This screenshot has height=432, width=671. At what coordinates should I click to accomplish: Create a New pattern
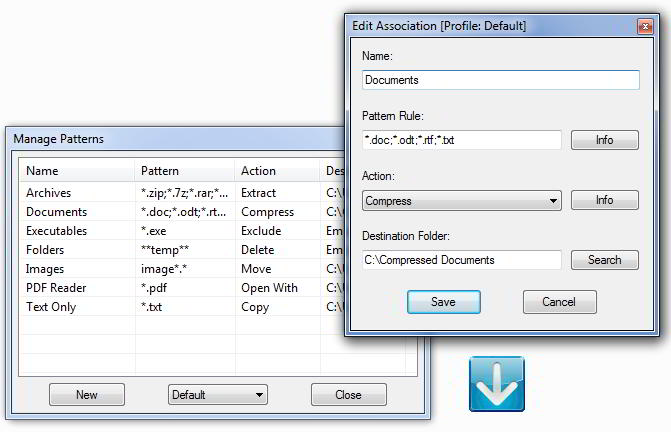87,395
